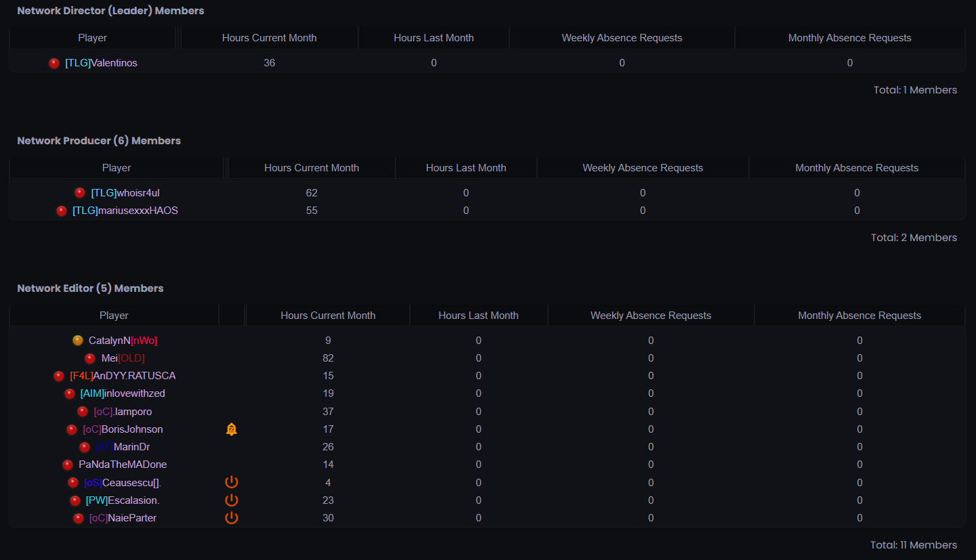Sort Network Producer by Hours Last Month
This screenshot has width=976, height=560.
[x=466, y=168]
